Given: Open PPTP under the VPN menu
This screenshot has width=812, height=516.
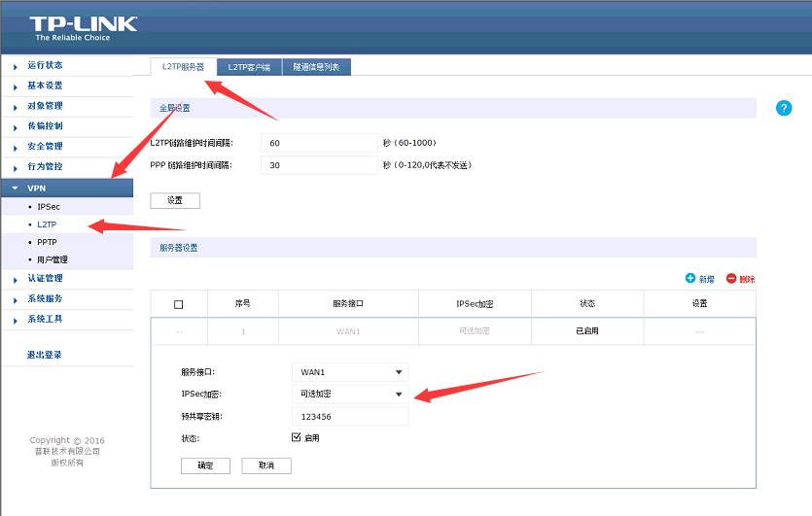Looking at the screenshot, I should click(x=47, y=242).
